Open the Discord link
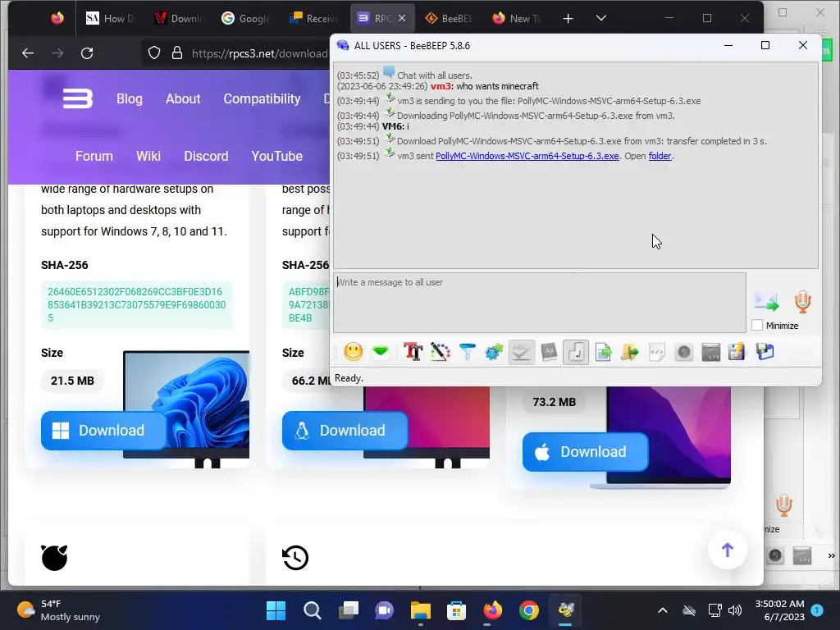840x630 pixels. pos(206,156)
